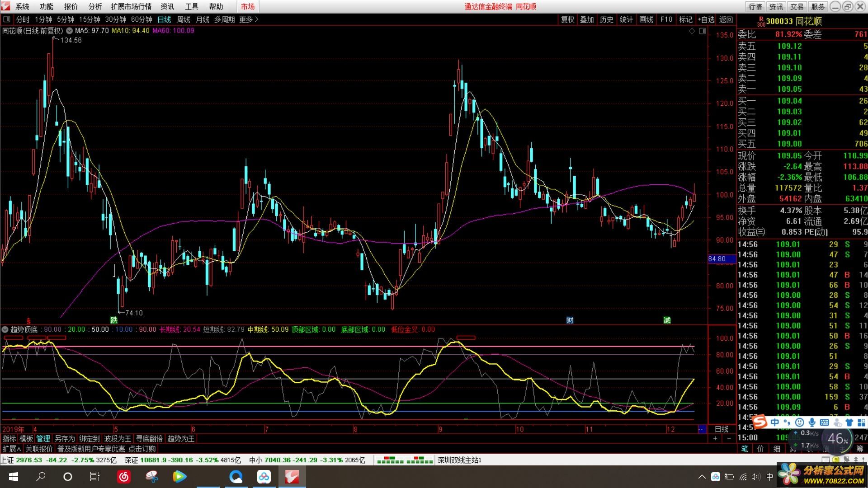Open the 行情 top-right button

pyautogui.click(x=755, y=7)
